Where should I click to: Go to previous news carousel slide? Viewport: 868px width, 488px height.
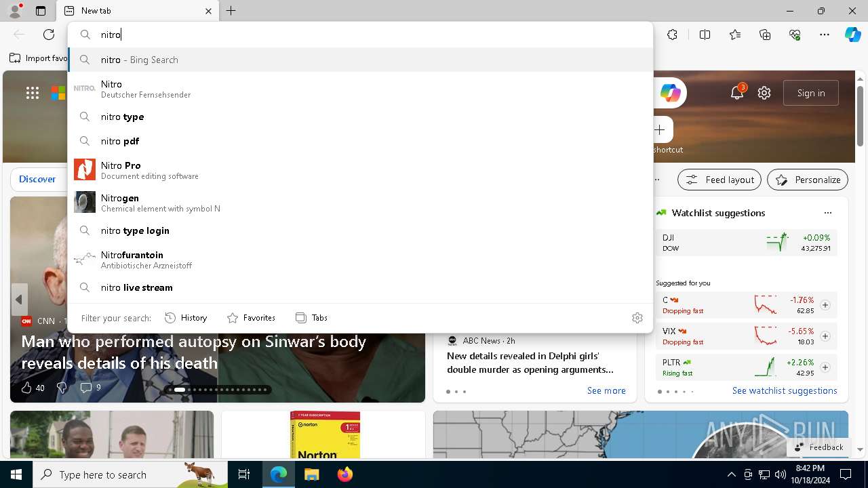tap(19, 300)
